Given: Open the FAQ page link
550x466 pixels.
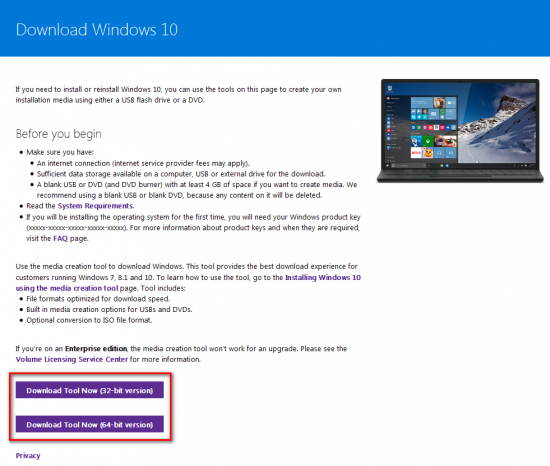Looking at the screenshot, I should pyautogui.click(x=60, y=238).
